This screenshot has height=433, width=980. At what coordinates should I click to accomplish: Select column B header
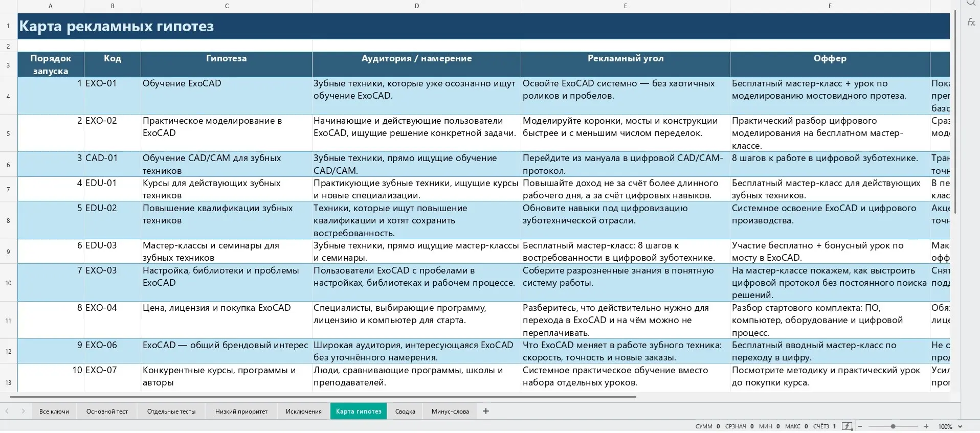coord(113,6)
